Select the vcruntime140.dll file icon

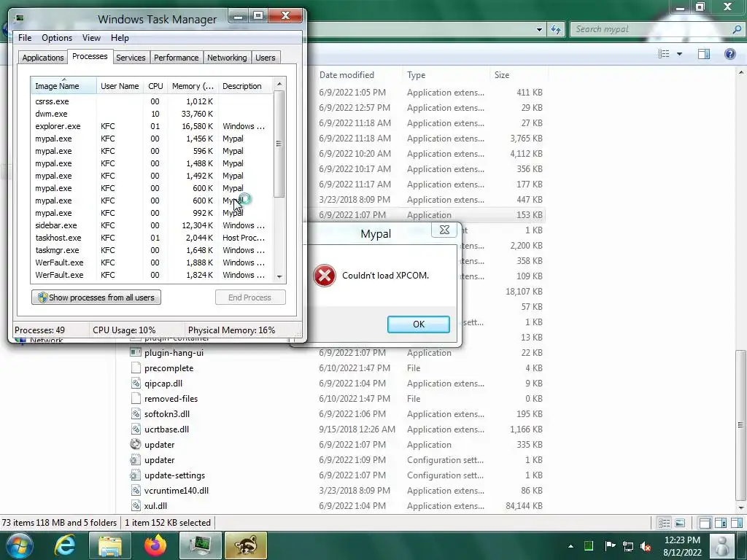click(x=136, y=490)
